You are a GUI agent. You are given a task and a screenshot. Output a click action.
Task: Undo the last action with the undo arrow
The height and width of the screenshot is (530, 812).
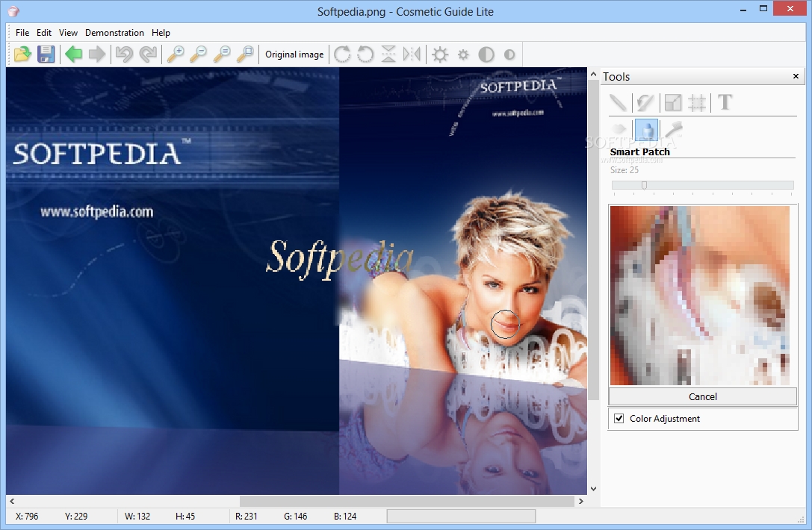[124, 54]
